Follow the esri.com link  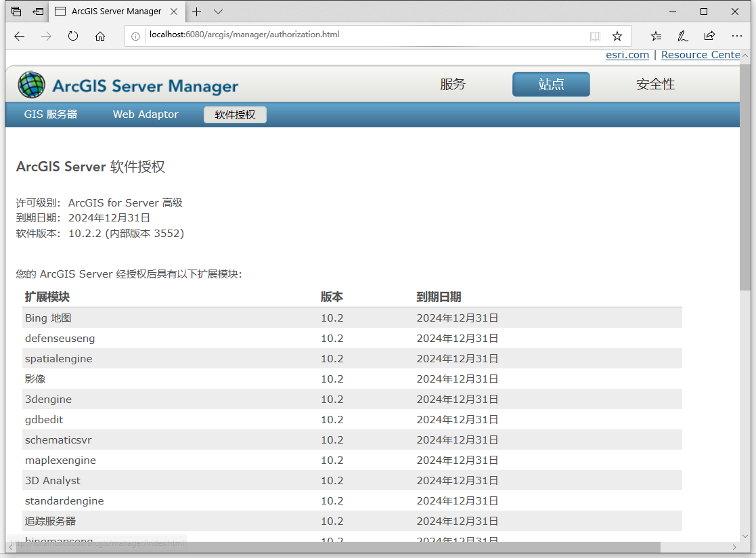[627, 55]
